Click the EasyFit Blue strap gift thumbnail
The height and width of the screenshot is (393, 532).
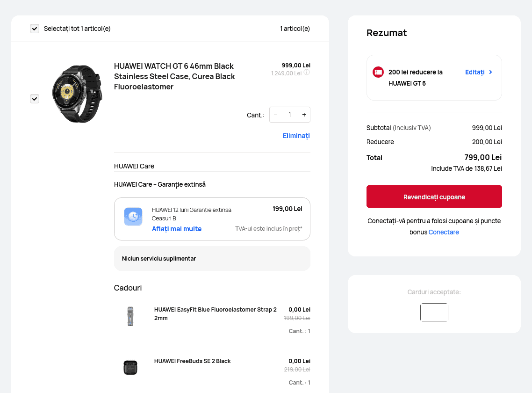(130, 316)
